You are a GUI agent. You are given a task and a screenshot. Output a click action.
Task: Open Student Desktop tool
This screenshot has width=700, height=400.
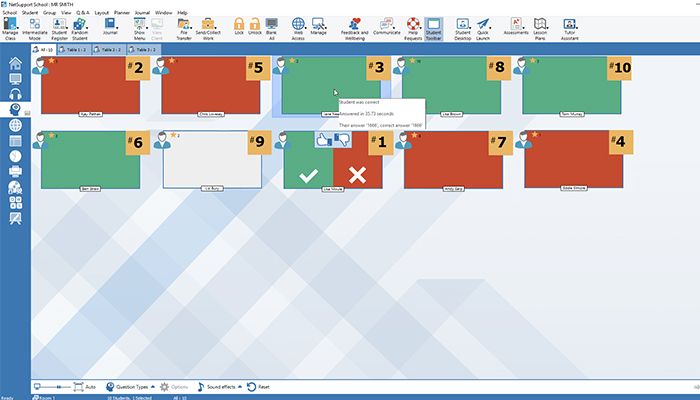tap(462, 29)
